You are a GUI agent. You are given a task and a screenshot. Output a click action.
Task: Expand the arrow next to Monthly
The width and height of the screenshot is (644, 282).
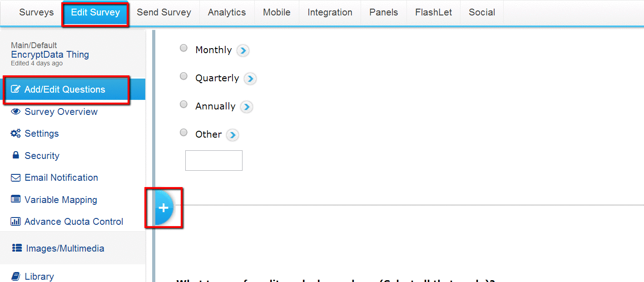click(x=243, y=50)
